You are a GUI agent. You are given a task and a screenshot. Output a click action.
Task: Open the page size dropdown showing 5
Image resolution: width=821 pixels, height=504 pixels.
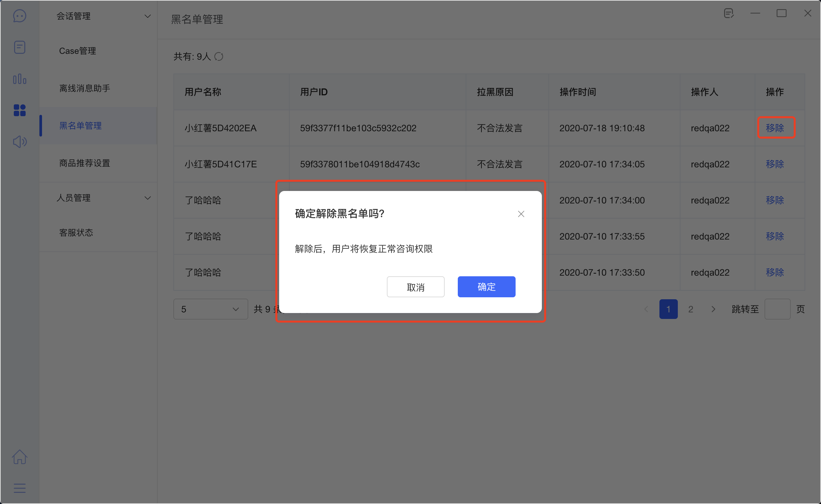click(210, 309)
